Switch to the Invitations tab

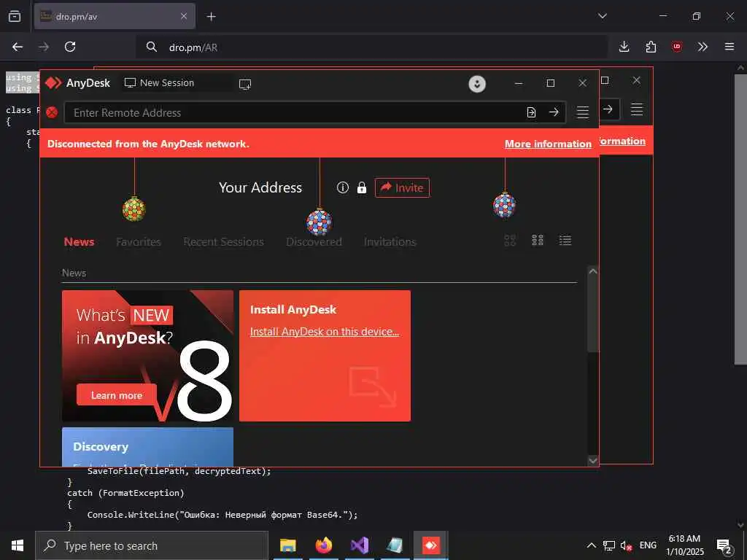pos(390,242)
